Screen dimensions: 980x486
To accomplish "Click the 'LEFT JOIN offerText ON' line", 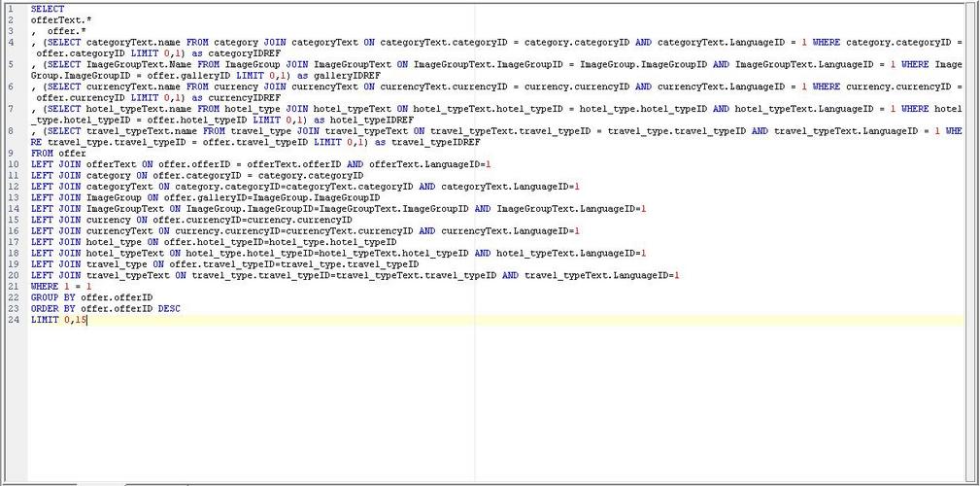I will (261, 164).
